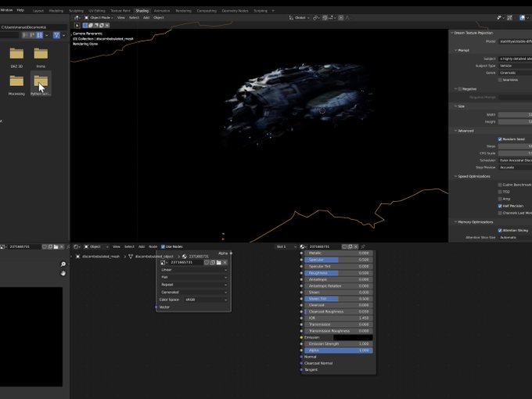
Task: Click the add workspace plus button
Action: pos(273,11)
